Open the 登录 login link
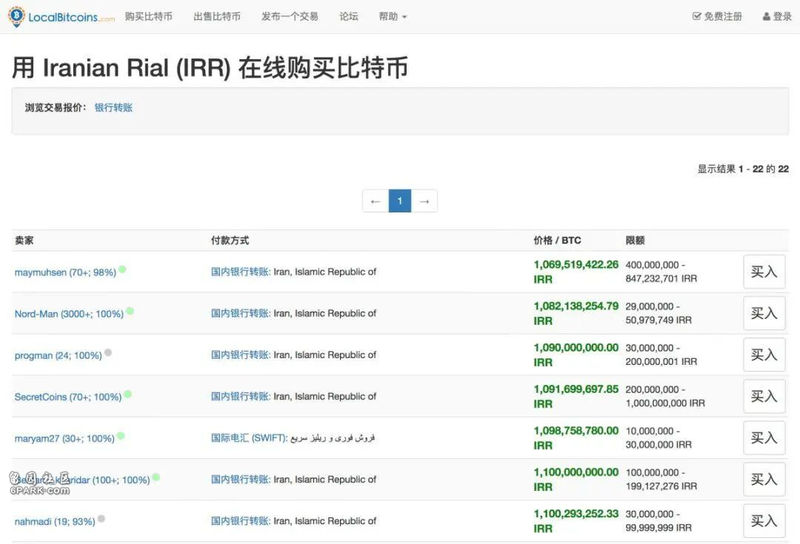 click(777, 16)
